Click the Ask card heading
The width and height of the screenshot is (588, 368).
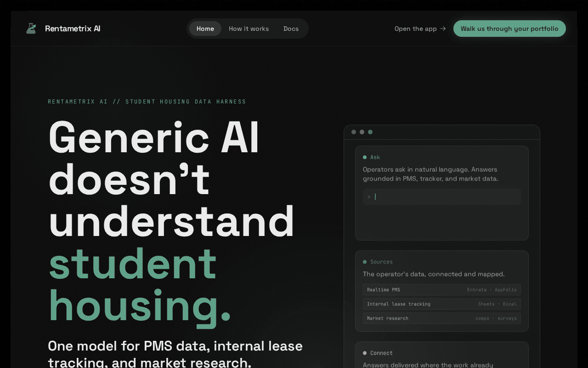[x=375, y=157]
